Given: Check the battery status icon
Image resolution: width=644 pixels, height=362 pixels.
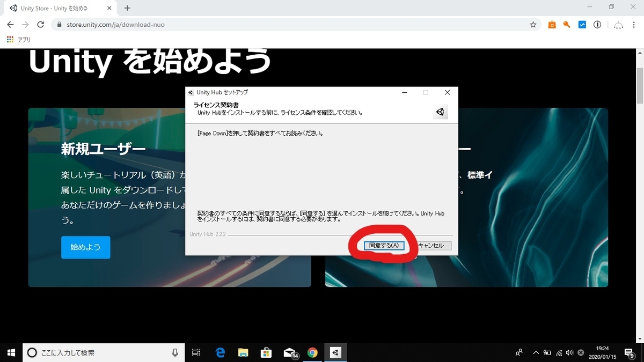Looking at the screenshot, I should tap(547, 352).
